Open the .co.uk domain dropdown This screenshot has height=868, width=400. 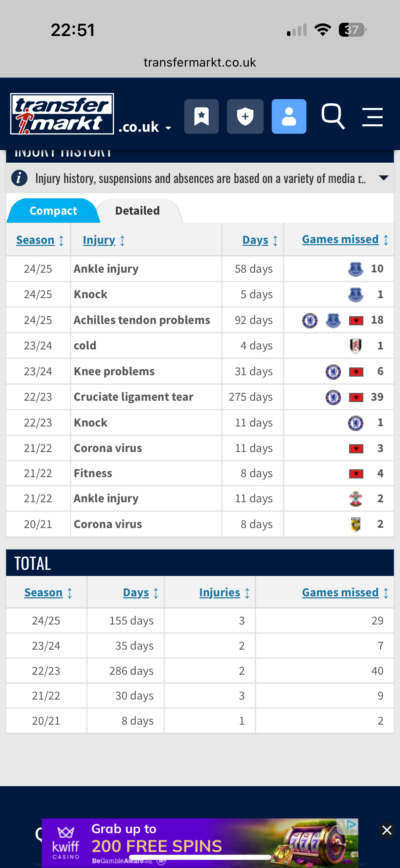tap(145, 127)
